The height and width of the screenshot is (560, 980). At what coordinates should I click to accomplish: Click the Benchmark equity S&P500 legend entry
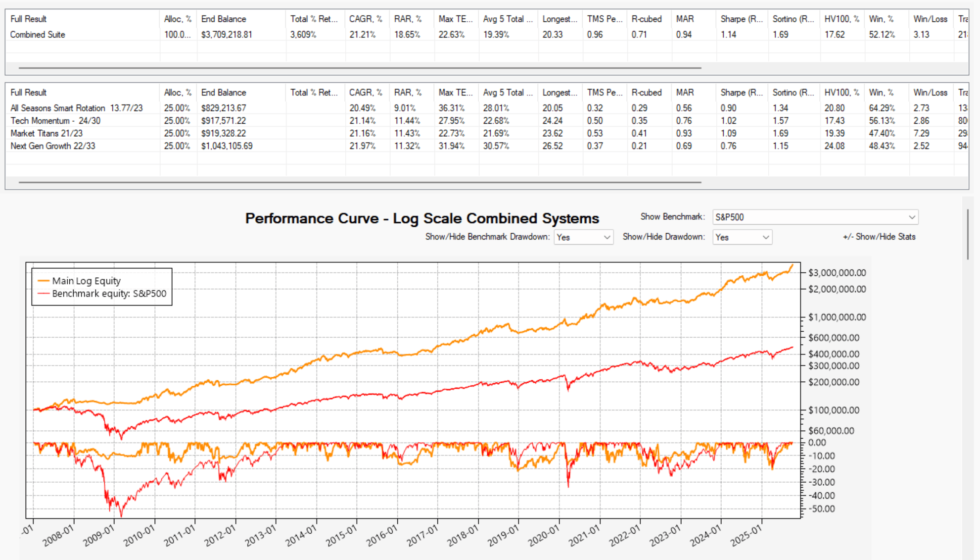(x=109, y=294)
